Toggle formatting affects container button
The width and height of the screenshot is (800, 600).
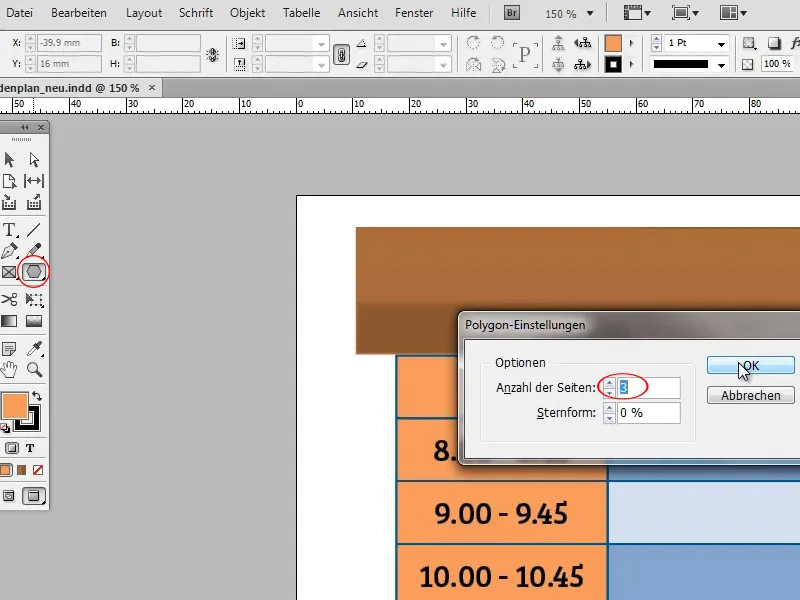click(x=11, y=448)
